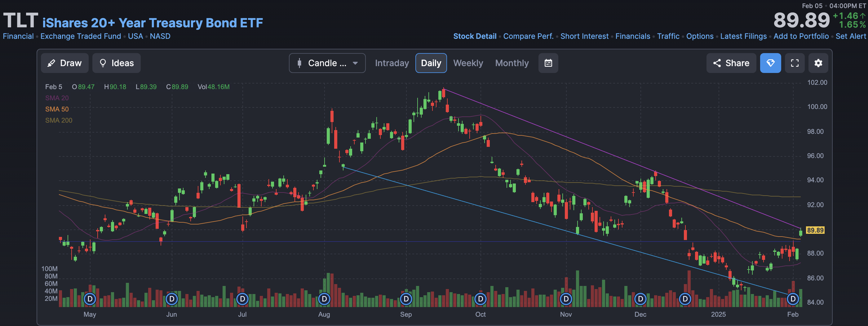Click the dividend marker near Nov

tap(566, 299)
